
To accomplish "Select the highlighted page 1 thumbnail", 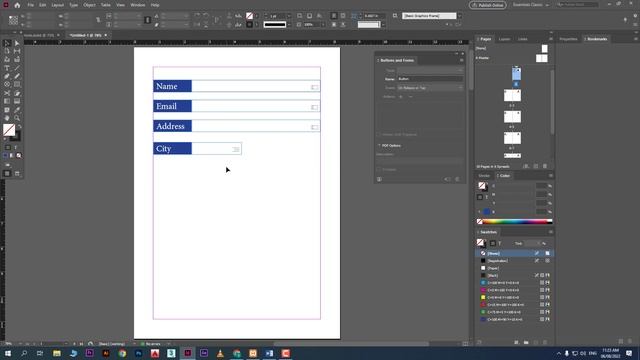I will coord(516,74).
